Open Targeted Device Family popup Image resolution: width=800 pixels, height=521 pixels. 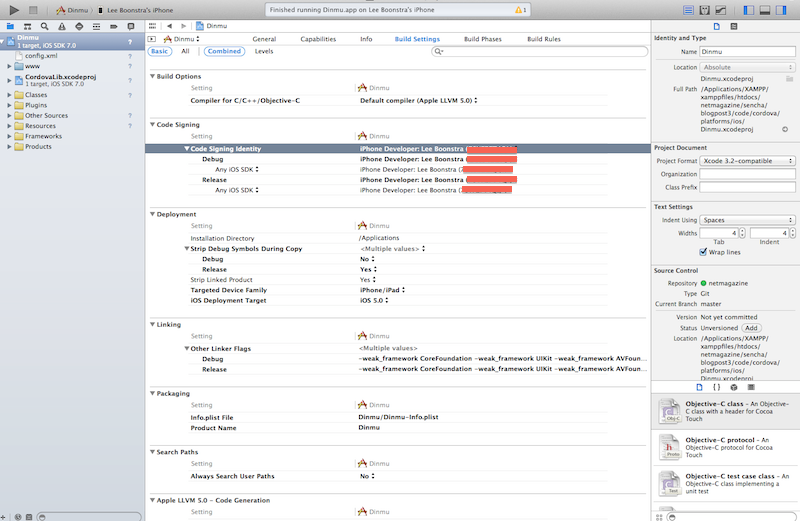(x=383, y=290)
